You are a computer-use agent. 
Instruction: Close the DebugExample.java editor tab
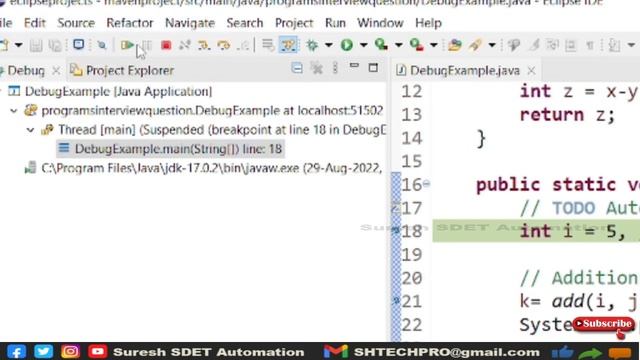click(x=531, y=71)
